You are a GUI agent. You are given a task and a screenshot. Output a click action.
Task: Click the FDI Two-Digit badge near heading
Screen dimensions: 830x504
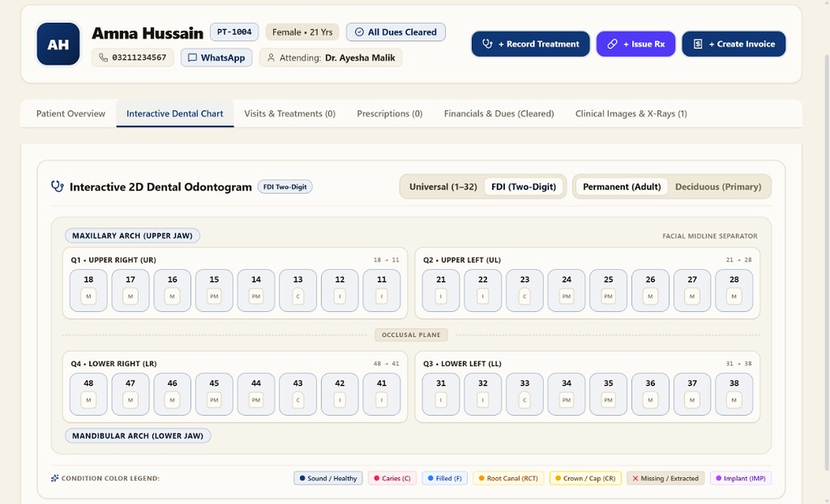pos(285,187)
